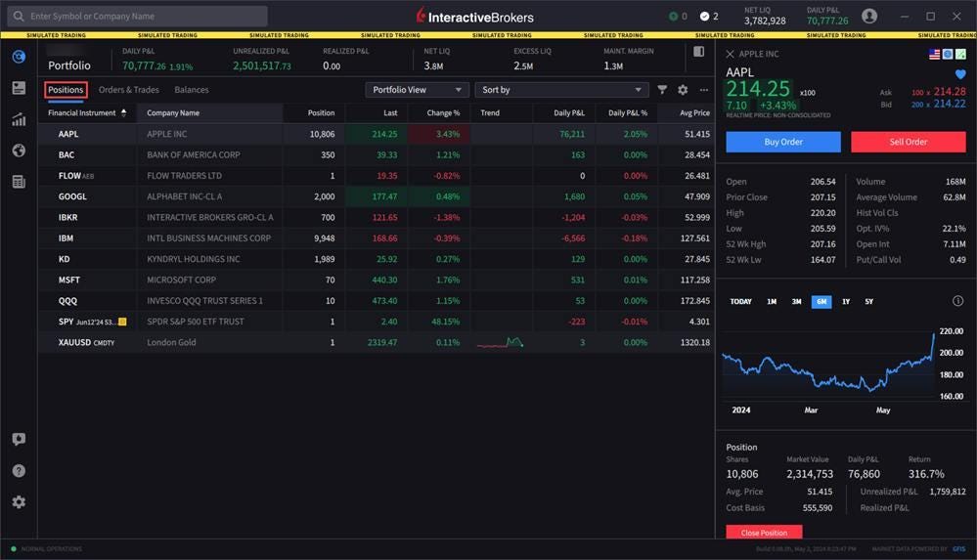This screenshot has width=977, height=560.
Task: Toggle the side panel layout icon
Action: click(698, 51)
